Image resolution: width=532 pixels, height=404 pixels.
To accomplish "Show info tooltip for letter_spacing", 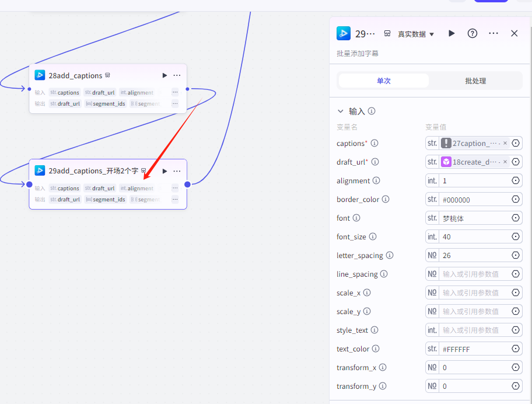I will coord(390,256).
